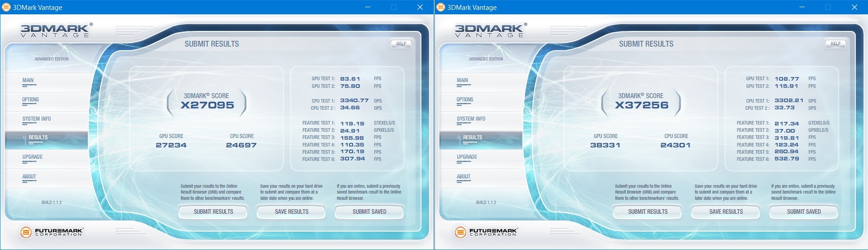Screen dimensions: 868x250
Task: Open SYSTEM INFO in the right window
Action: click(x=471, y=119)
